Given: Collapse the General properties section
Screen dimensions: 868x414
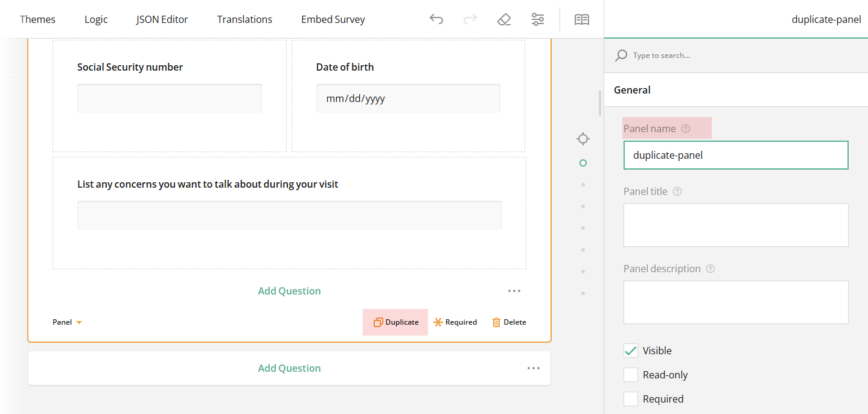Looking at the screenshot, I should pos(632,89).
